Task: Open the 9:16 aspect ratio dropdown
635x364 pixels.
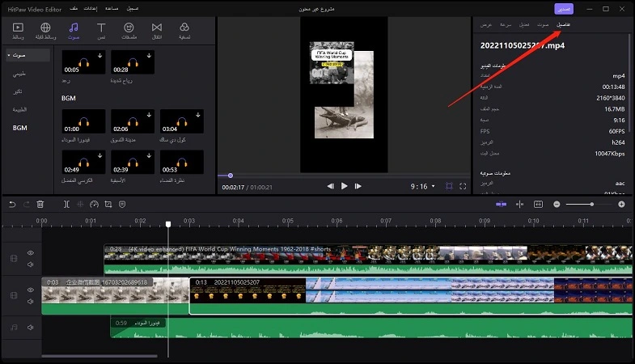Action: [x=422, y=187]
